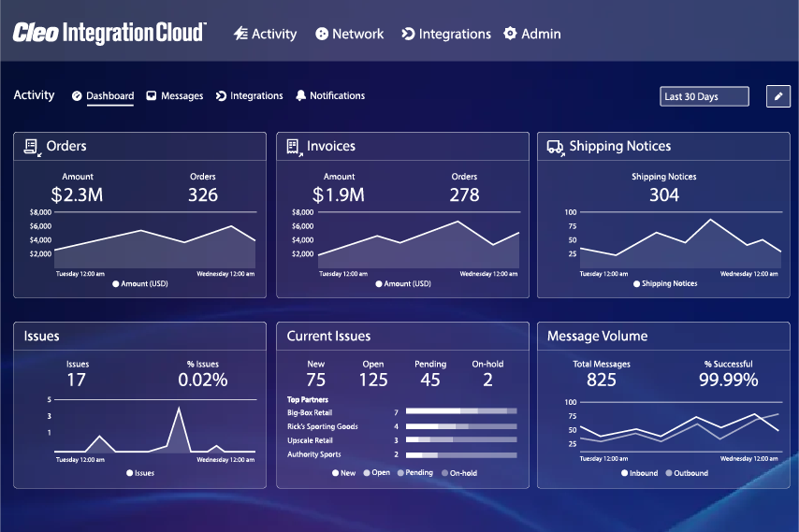Viewport: 799px width, 532px height.
Task: Toggle the New legend in Current Issues
Action: coord(344,473)
